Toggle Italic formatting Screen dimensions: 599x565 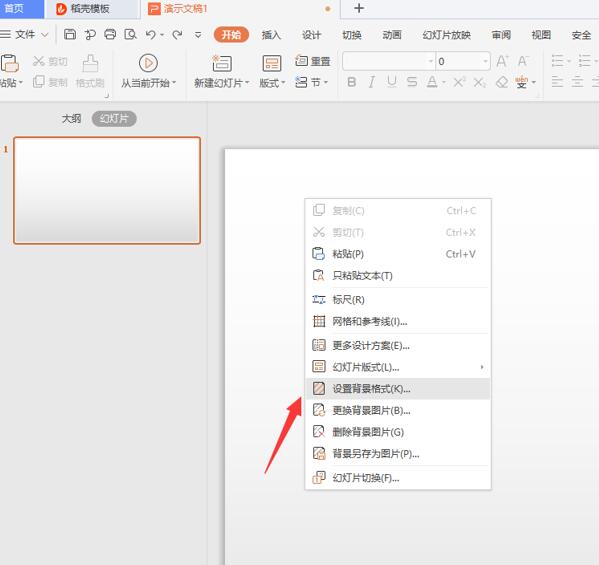(x=371, y=82)
